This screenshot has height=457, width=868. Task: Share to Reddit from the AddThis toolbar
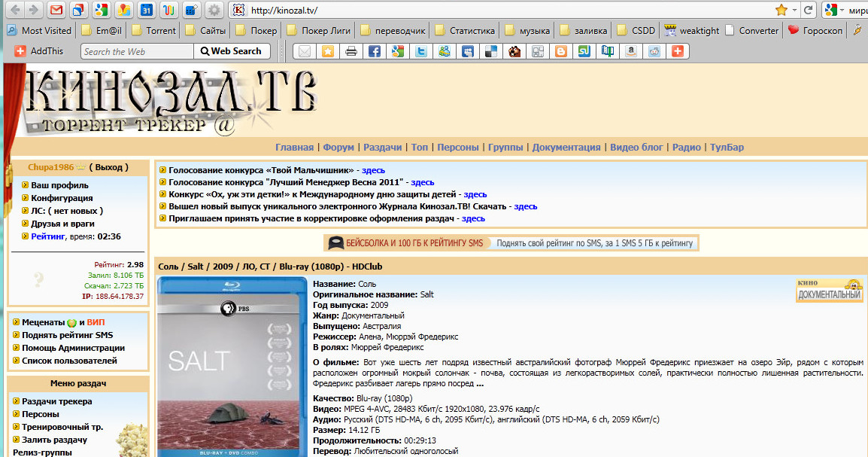(654, 51)
